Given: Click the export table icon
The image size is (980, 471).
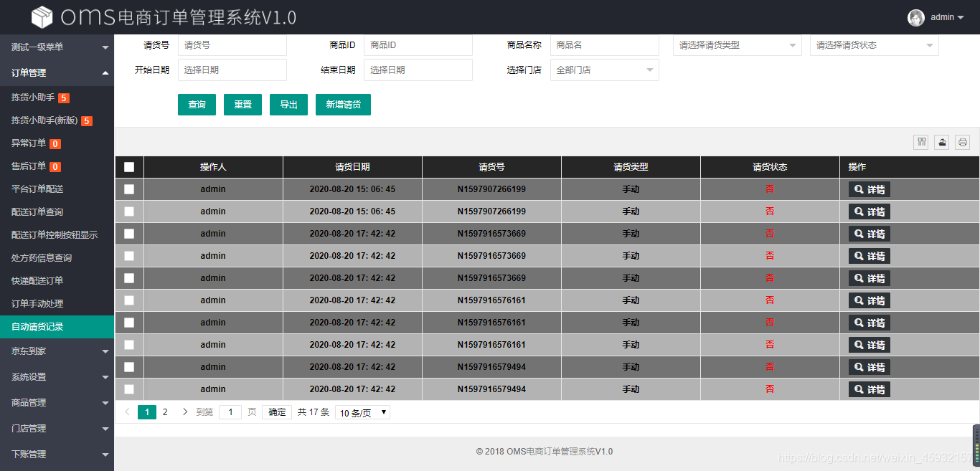Looking at the screenshot, I should tap(941, 142).
